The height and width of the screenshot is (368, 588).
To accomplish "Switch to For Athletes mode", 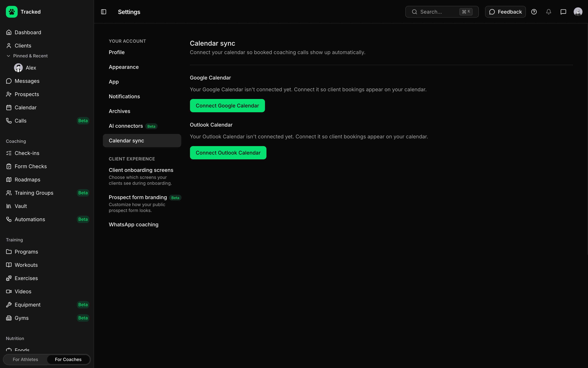I will pyautogui.click(x=25, y=360).
